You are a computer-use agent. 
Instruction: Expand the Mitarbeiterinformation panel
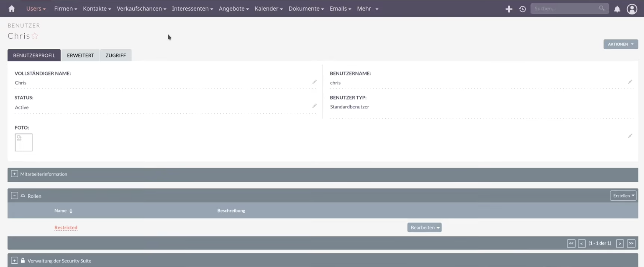coord(14,174)
